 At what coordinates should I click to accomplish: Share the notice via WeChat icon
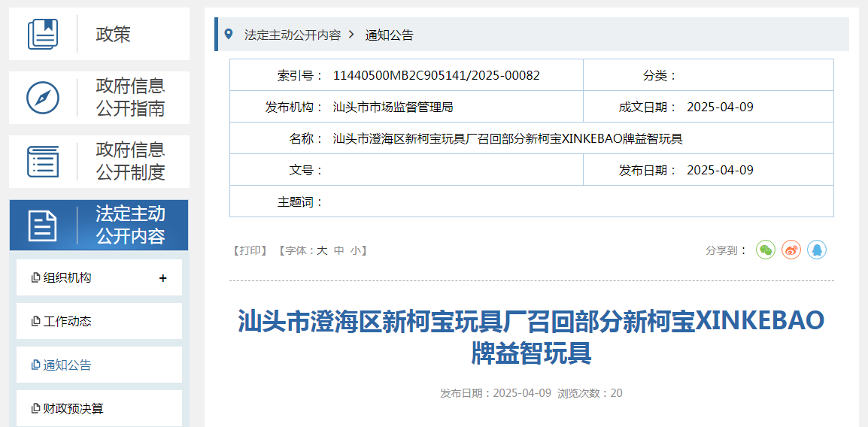tap(766, 250)
